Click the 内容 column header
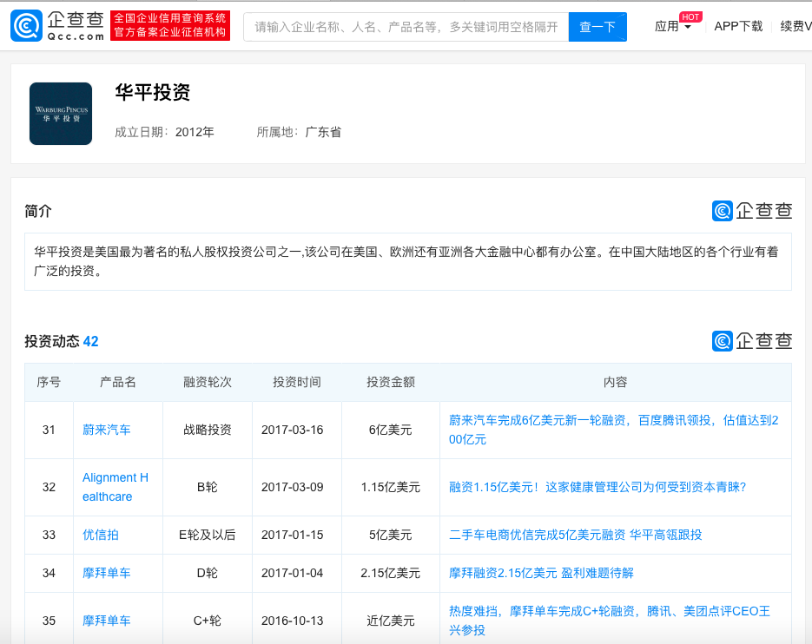Screen dimensions: 812x644 (615, 382)
